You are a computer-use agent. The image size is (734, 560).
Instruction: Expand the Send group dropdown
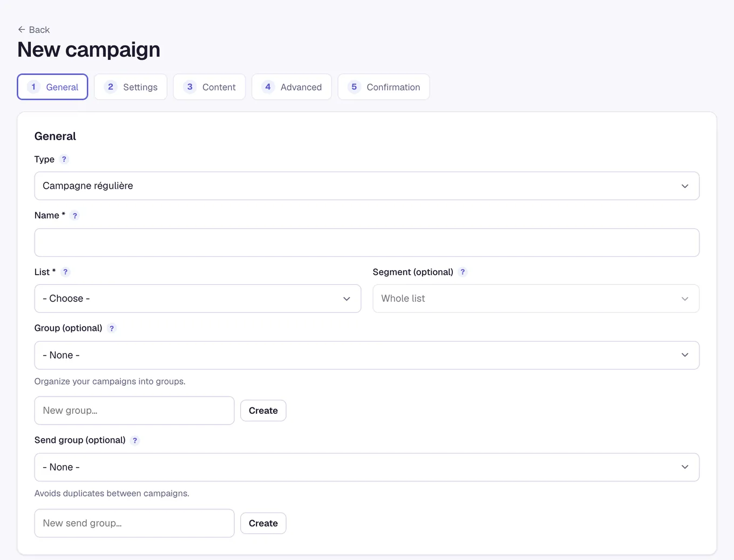point(367,467)
